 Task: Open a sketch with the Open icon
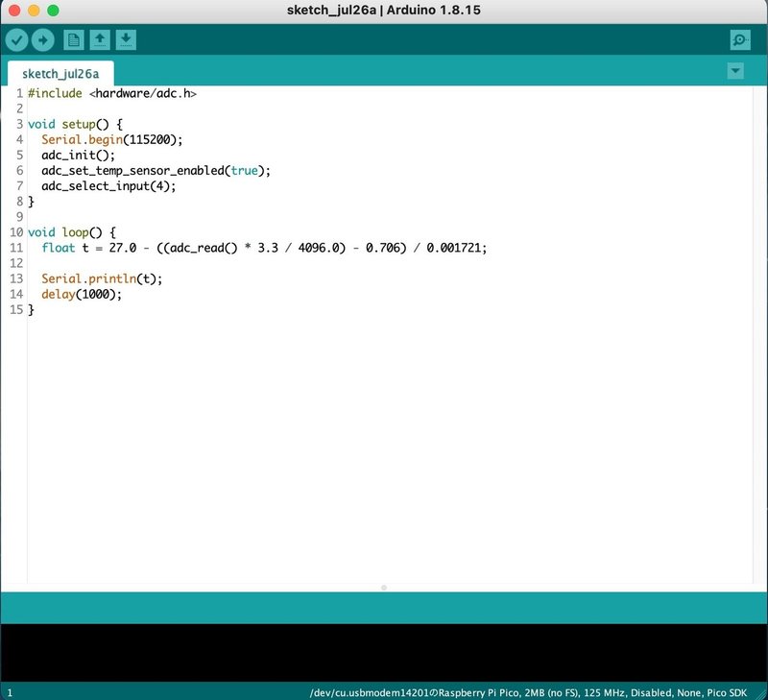point(100,39)
